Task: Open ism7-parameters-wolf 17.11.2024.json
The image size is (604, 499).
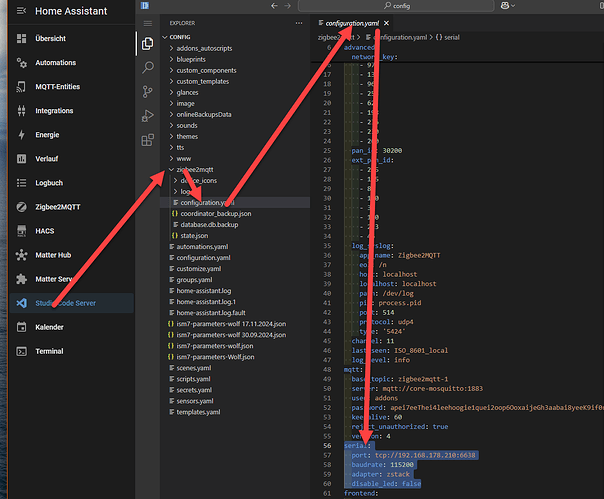Action: click(231, 324)
